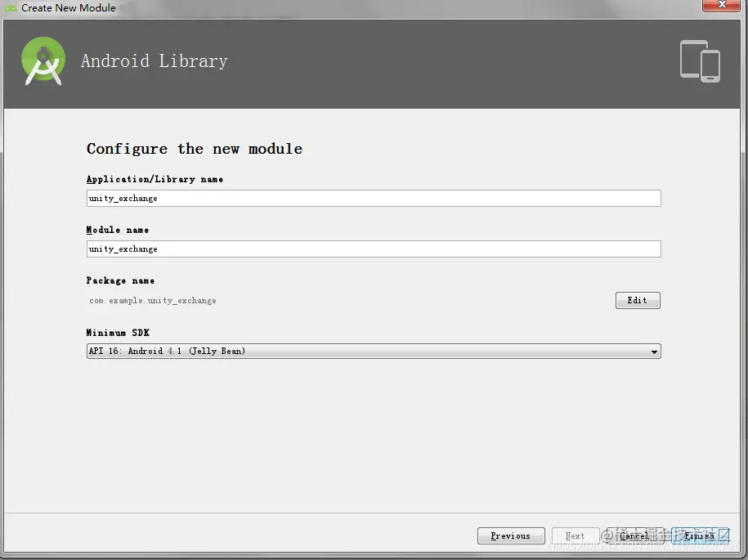Click the Android Library header title
Viewport: 748px width, 560px height.
coord(154,61)
